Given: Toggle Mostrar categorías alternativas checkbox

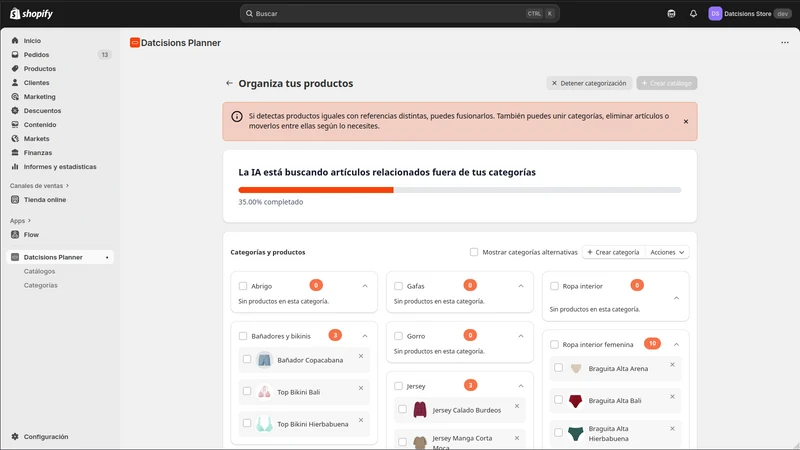Looking at the screenshot, I should pyautogui.click(x=474, y=252).
